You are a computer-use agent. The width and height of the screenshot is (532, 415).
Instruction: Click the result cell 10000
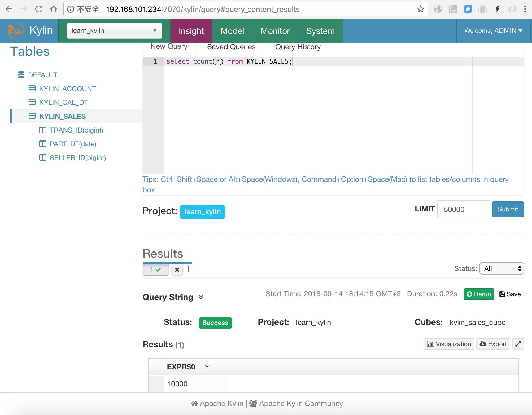point(196,384)
